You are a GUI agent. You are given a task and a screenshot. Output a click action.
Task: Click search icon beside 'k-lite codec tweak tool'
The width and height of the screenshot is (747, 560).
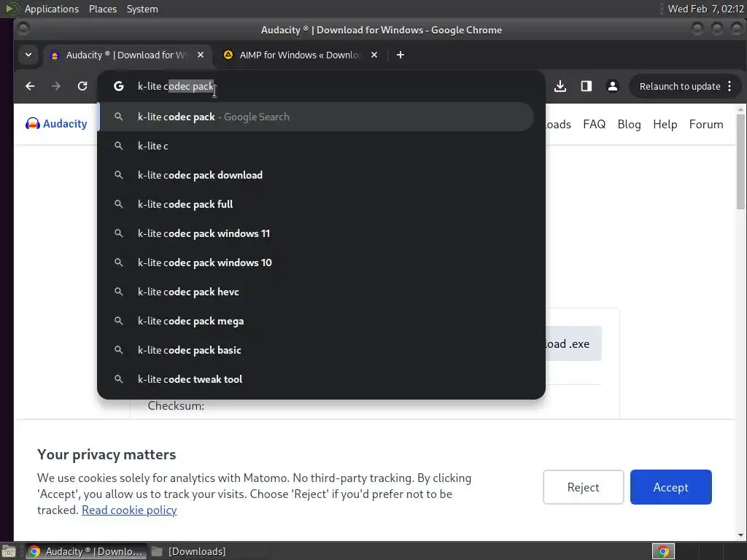pos(119,379)
